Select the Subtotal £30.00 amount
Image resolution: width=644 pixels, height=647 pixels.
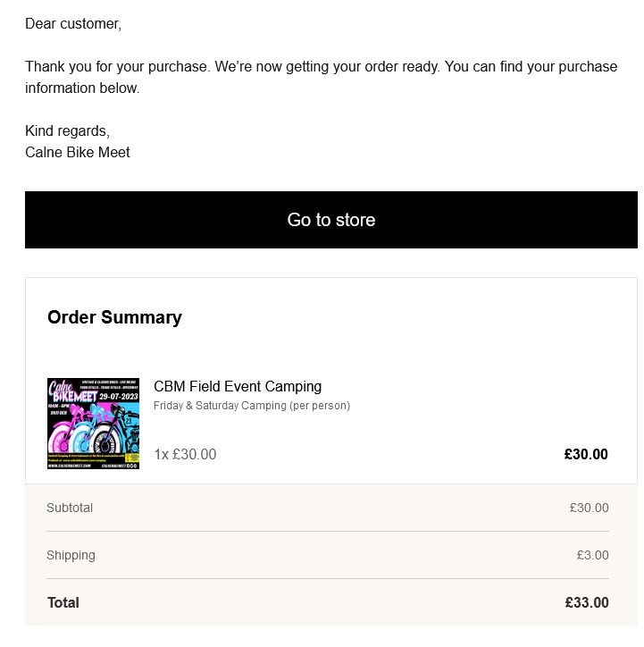point(590,508)
